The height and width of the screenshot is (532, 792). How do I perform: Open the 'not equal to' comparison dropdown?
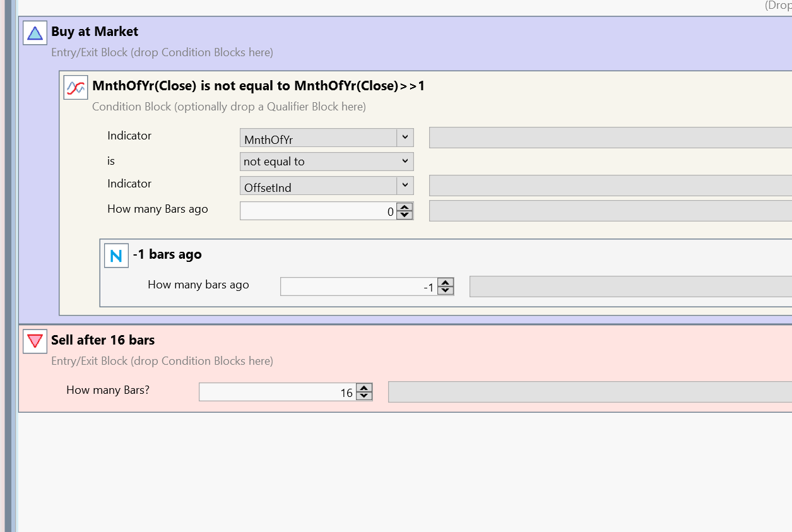click(x=405, y=162)
